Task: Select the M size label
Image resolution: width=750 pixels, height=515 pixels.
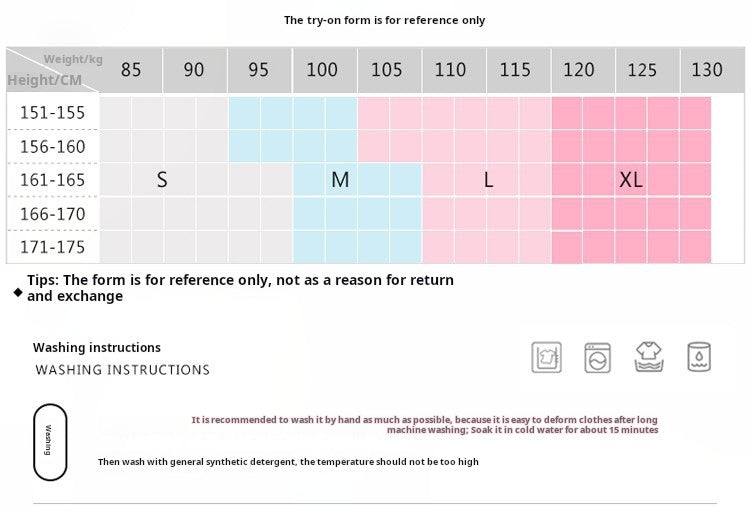Action: (340, 180)
